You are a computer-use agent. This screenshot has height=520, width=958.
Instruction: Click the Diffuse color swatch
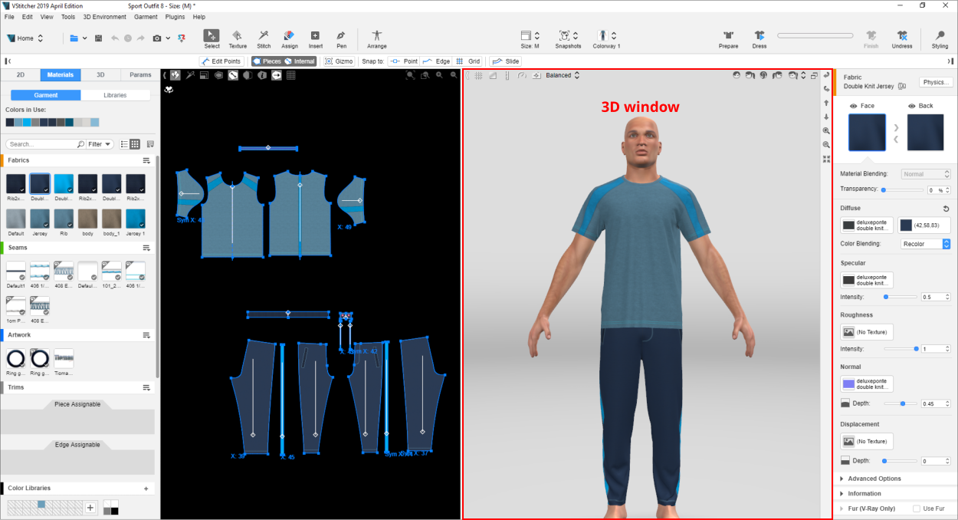pos(906,226)
